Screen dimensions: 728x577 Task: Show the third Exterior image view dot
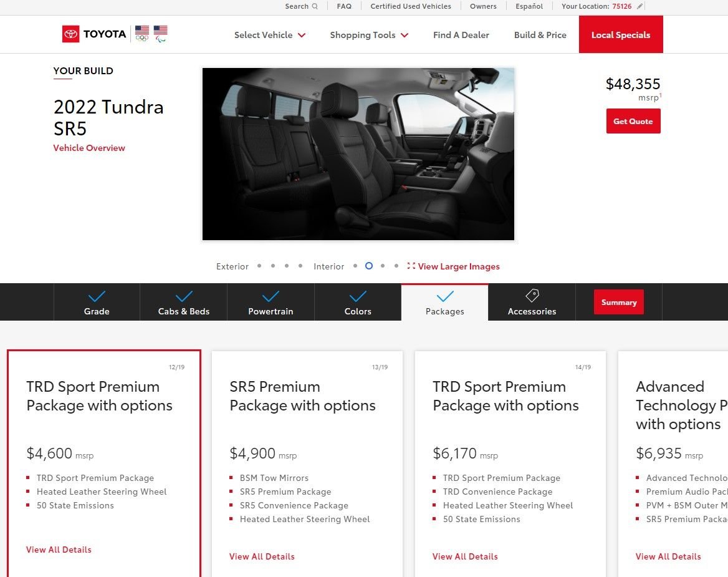click(287, 266)
